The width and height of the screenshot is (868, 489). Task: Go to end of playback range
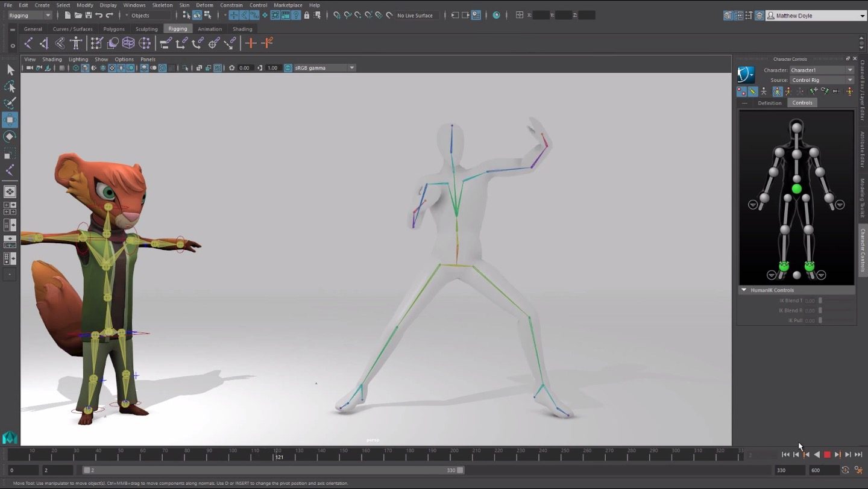(858, 455)
